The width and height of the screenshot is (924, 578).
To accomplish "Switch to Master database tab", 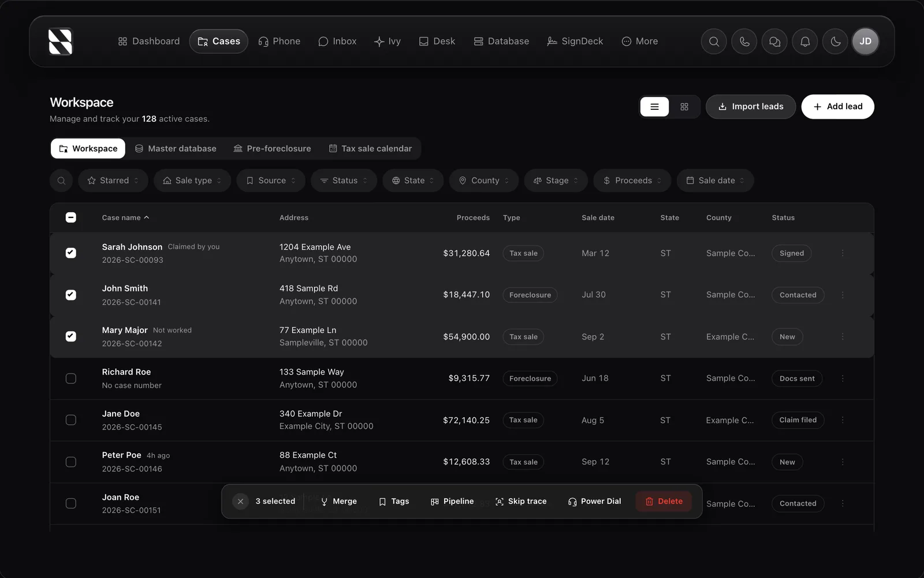I will [x=176, y=149].
